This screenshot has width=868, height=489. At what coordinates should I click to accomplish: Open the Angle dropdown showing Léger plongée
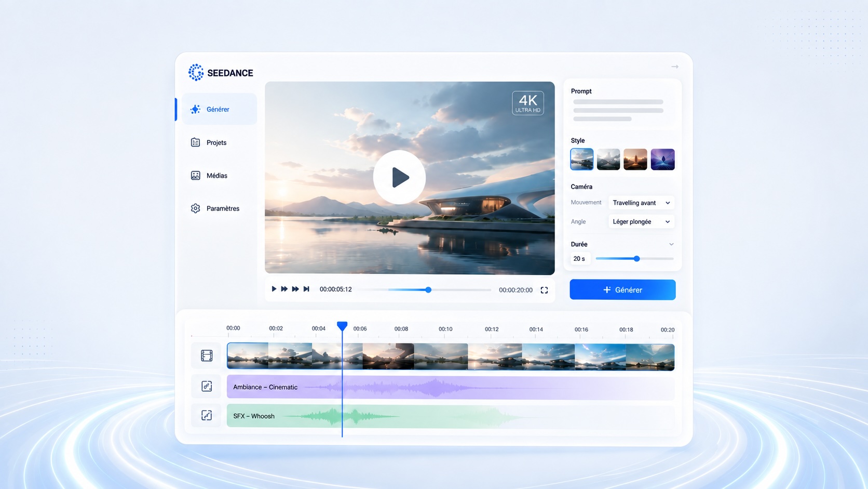tap(641, 221)
